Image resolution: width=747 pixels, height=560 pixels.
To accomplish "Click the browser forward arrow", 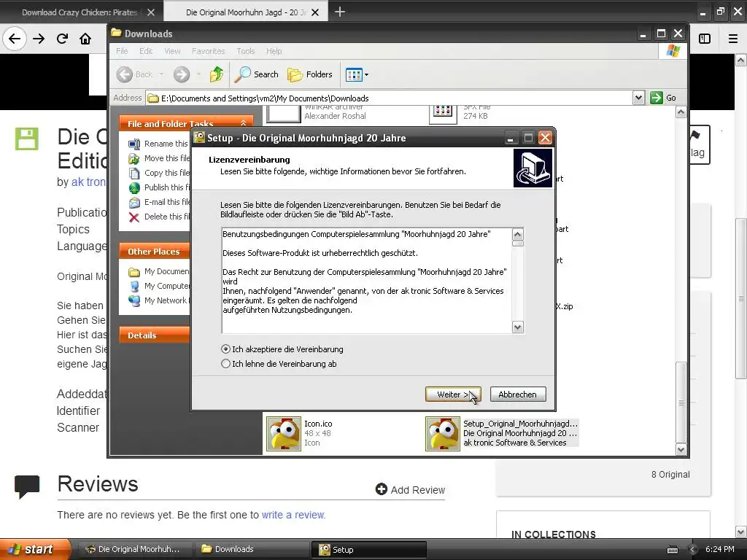I will click(x=39, y=39).
